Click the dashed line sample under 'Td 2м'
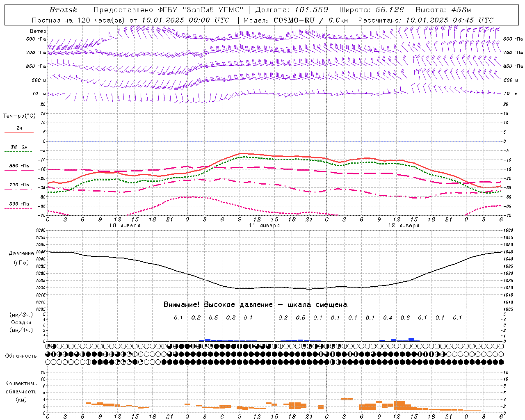Screen dimensions: 525x420 pyautogui.click(x=18, y=151)
